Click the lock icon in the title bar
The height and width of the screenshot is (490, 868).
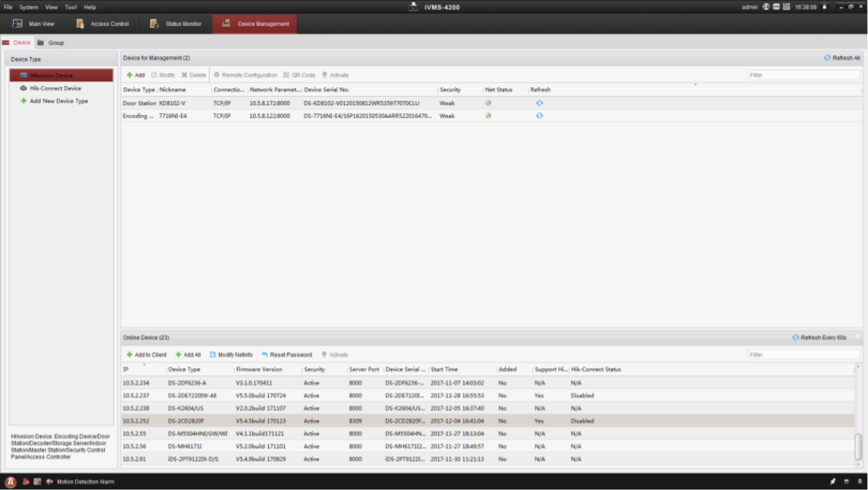(824, 7)
